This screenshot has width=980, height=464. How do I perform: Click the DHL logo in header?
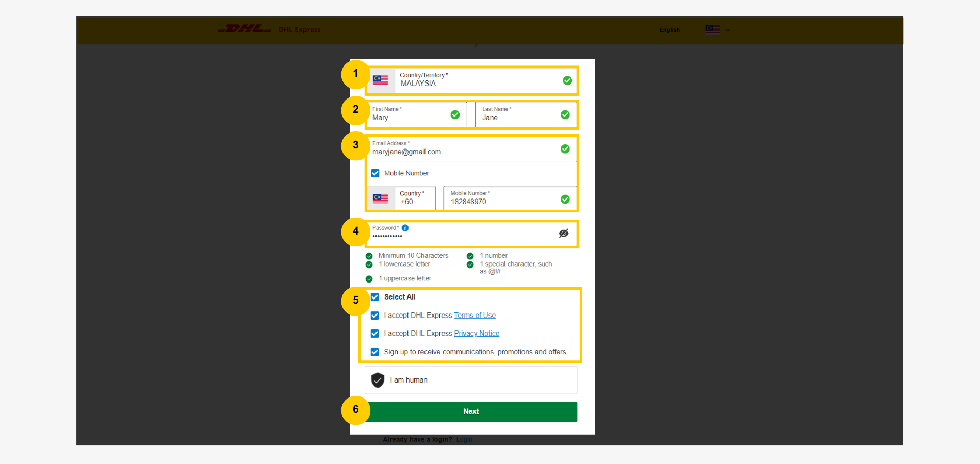click(x=244, y=29)
